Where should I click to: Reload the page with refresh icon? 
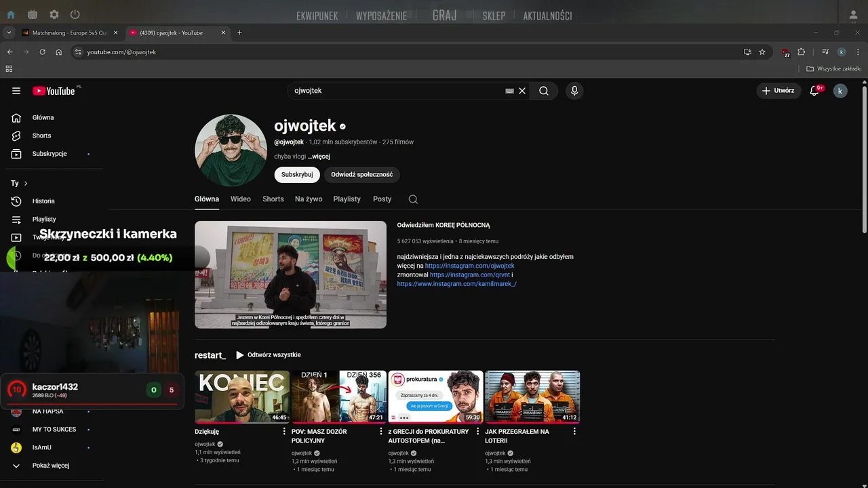pos(43,52)
